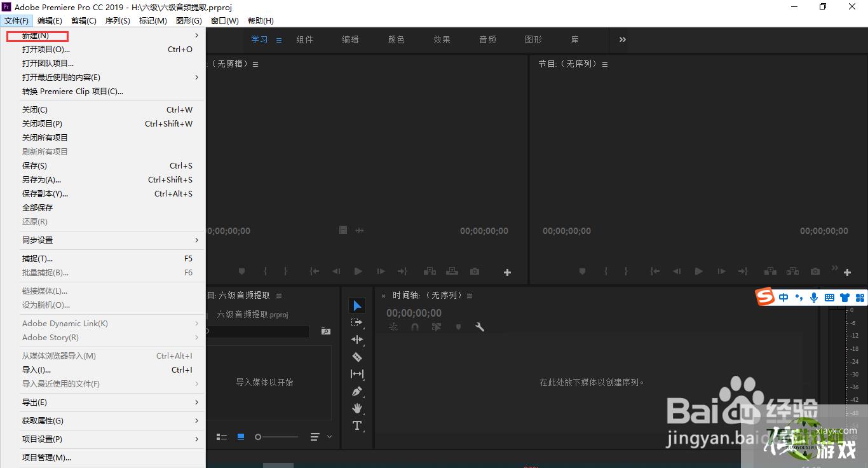Switch to 效果 workspace
Viewport: 868px width, 468px height.
[442, 39]
